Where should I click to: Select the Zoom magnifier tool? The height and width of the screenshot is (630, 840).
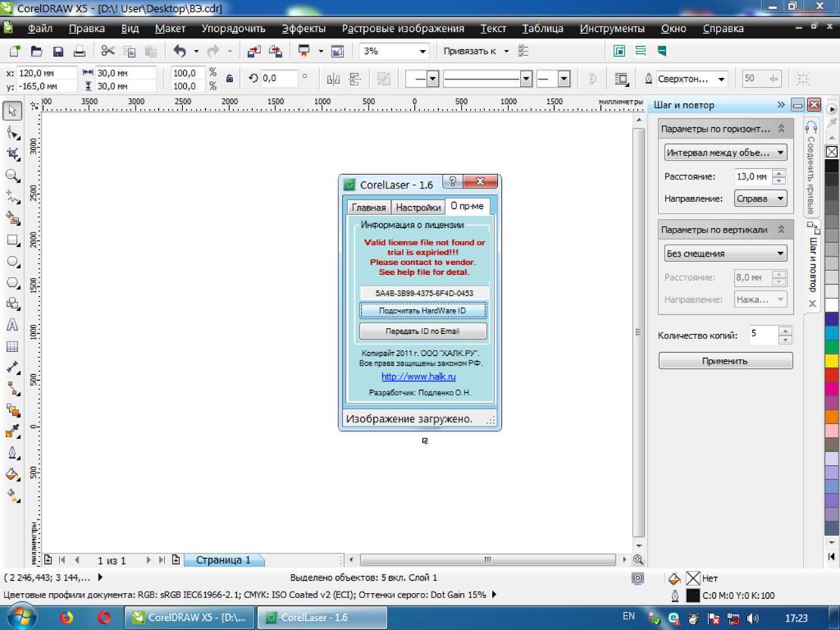(x=12, y=175)
